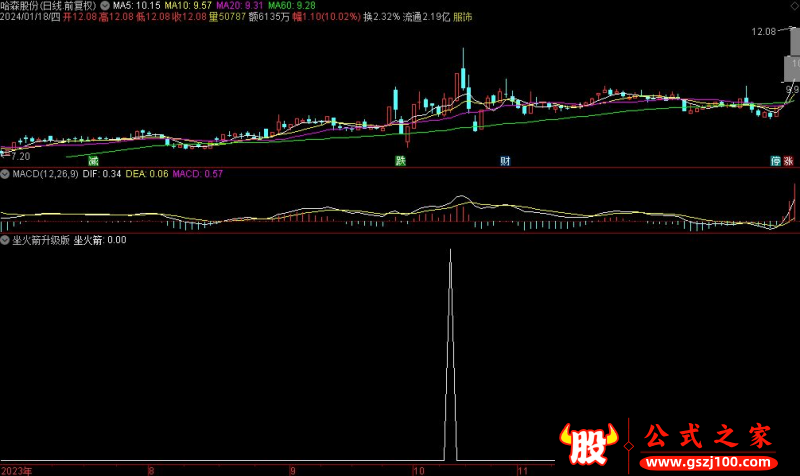The width and height of the screenshot is (800, 476).
Task: Click the DEA: 0.06 value
Action: coord(147,174)
